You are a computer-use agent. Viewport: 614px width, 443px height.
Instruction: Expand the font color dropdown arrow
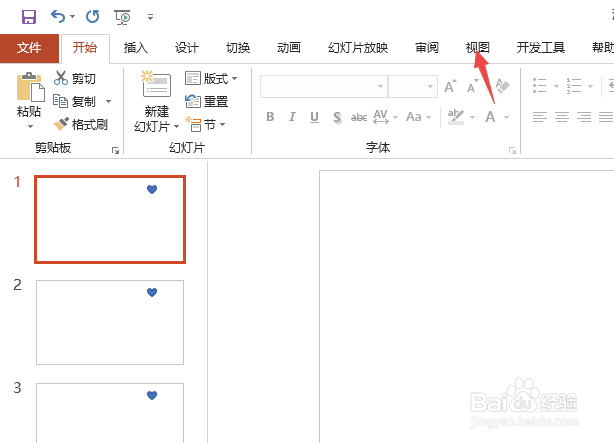[507, 117]
